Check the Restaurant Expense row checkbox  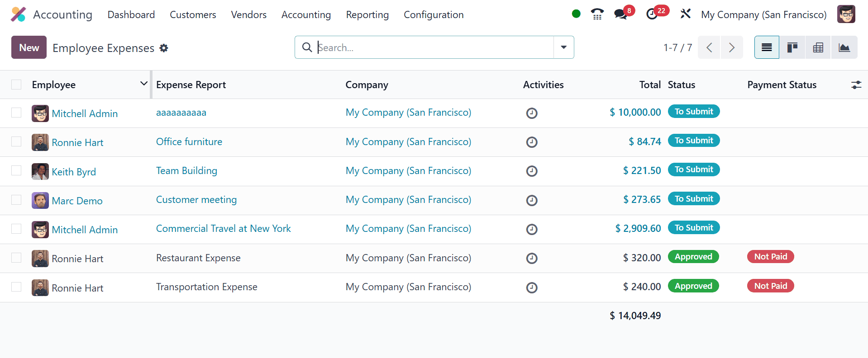[x=16, y=258]
